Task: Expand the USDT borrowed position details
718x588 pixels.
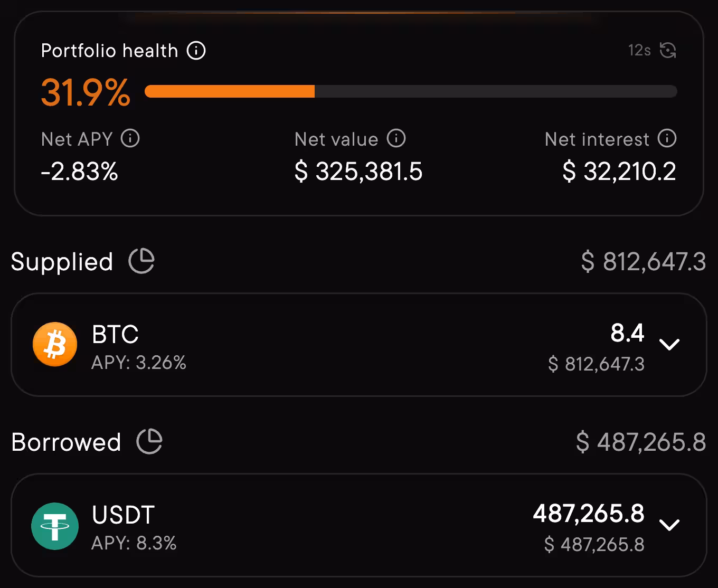Action: click(670, 525)
